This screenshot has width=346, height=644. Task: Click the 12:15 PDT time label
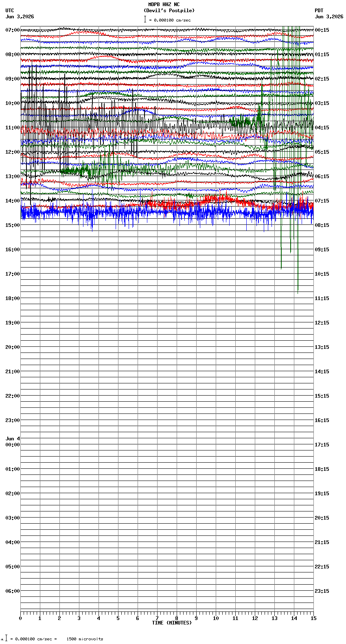tap(322, 323)
